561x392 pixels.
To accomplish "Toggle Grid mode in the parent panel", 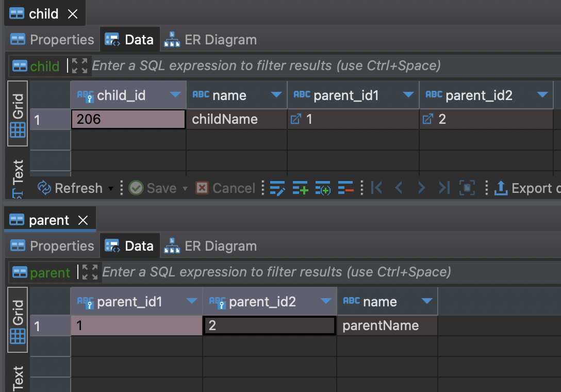I will 18,320.
